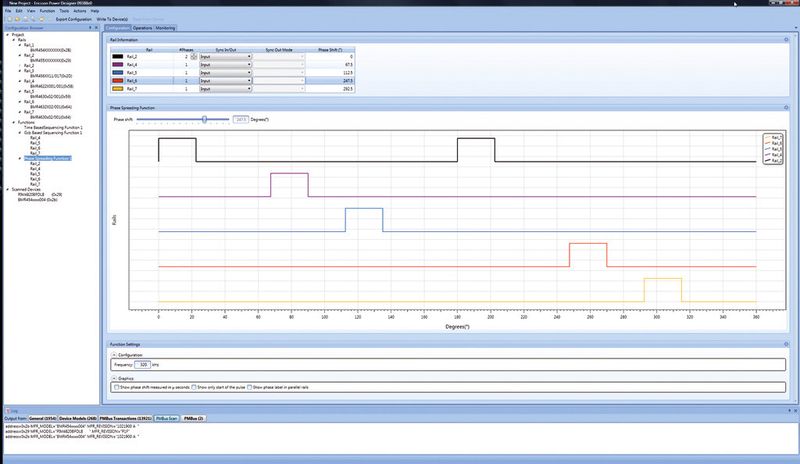800x464 pixels.
Task: Click the 292.5 phase shift cell
Action: (x=330, y=89)
